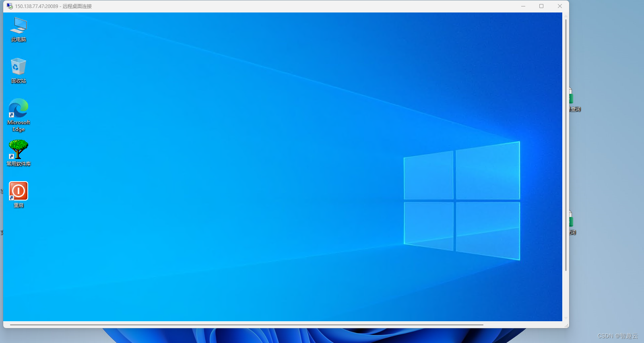Select the 重启 label text
Image resolution: width=644 pixels, height=343 pixels.
(19, 205)
